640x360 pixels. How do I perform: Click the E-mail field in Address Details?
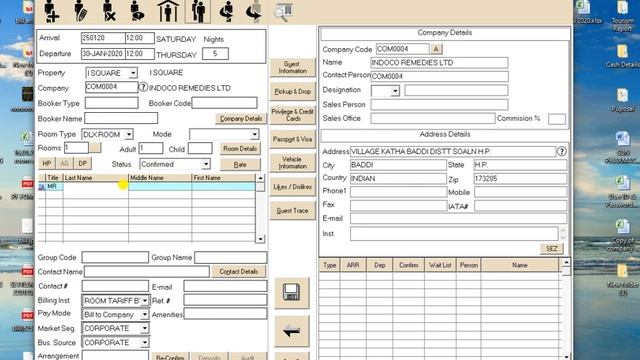click(x=458, y=219)
